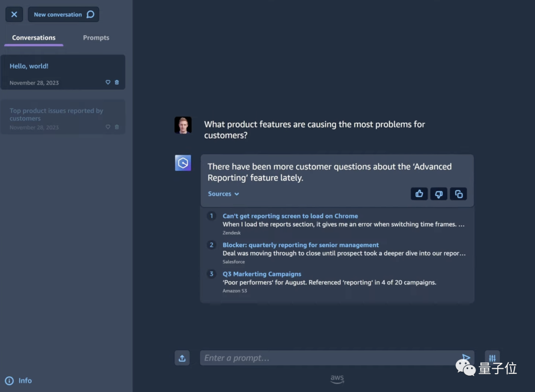
Task: Favorite the 'Hello, world!' conversation heart icon
Action: tap(108, 83)
